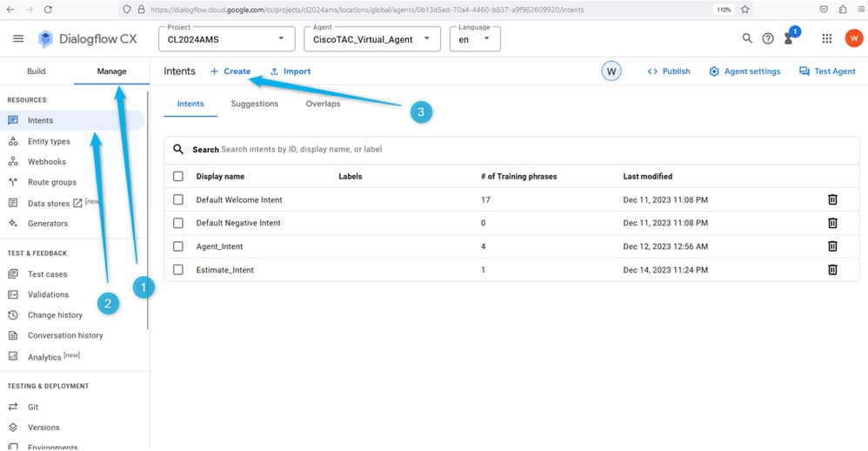The image size is (868, 451).
Task: Click the circled W collaborator avatar
Action: point(611,71)
